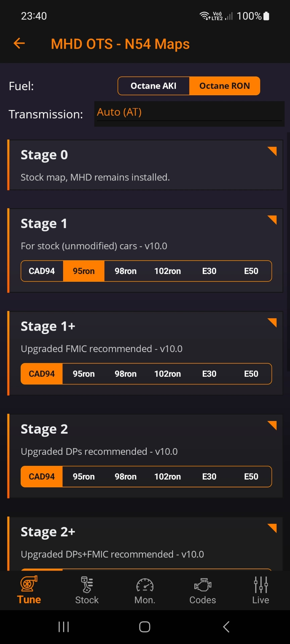290x644 pixels.
Task: Select 98ron for Stage 1 map
Action: pos(126,271)
